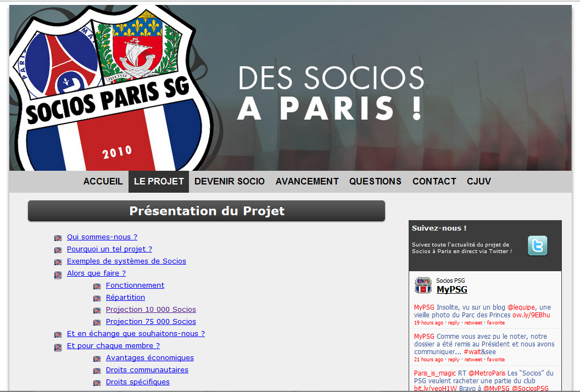
Task: Click bullet icon beside Et pour chaque membre
Action: 58,347
